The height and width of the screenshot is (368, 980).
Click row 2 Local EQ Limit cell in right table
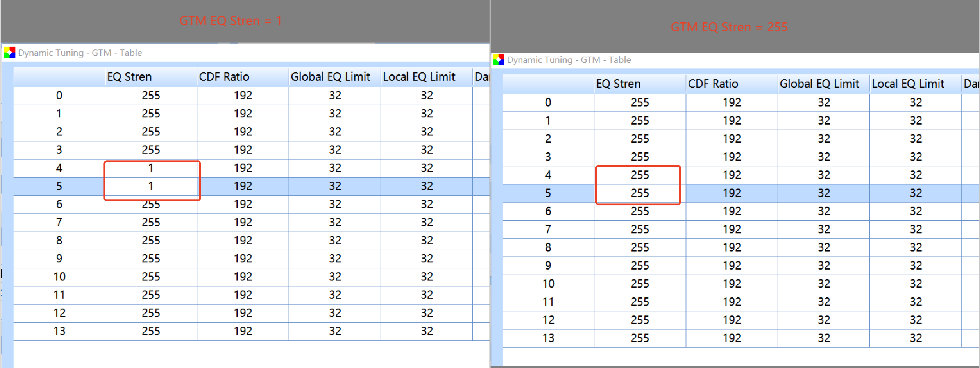point(915,139)
